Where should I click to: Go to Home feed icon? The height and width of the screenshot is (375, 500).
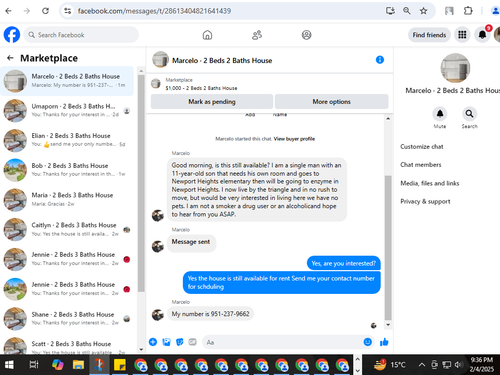(207, 35)
